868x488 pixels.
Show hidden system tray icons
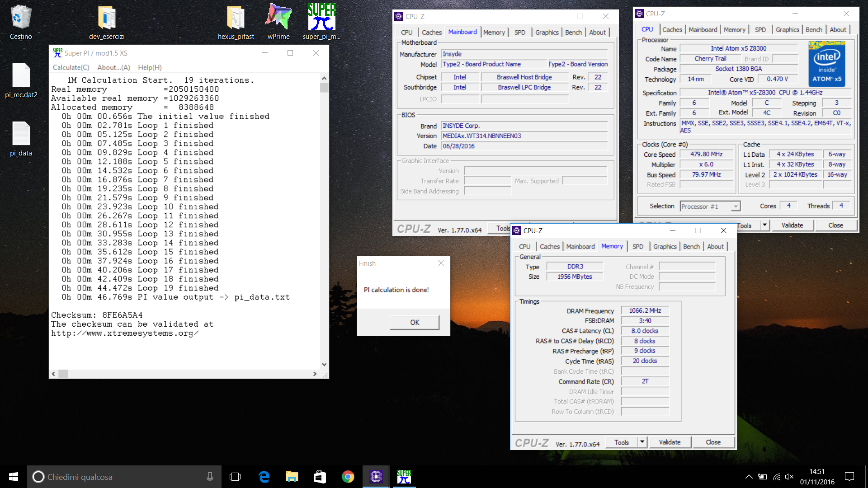tap(749, 477)
